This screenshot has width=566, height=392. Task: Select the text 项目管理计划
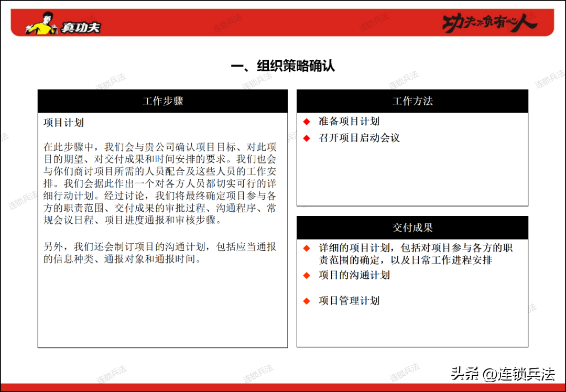pos(349,301)
